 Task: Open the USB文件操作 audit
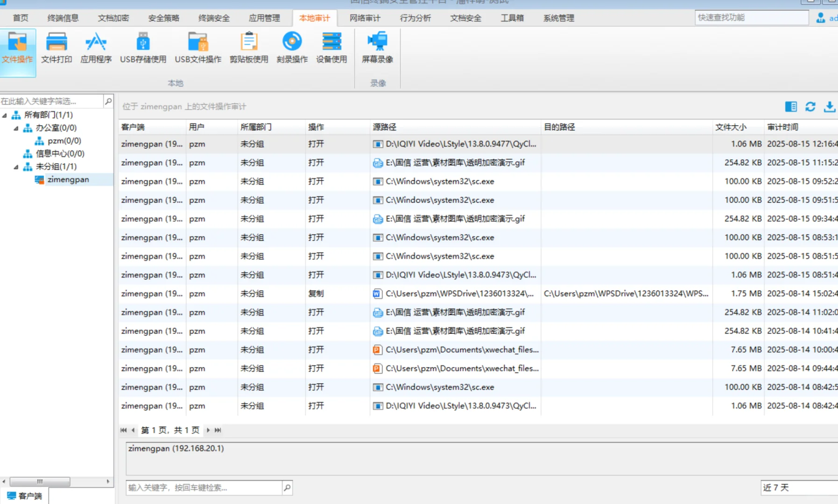tap(198, 48)
